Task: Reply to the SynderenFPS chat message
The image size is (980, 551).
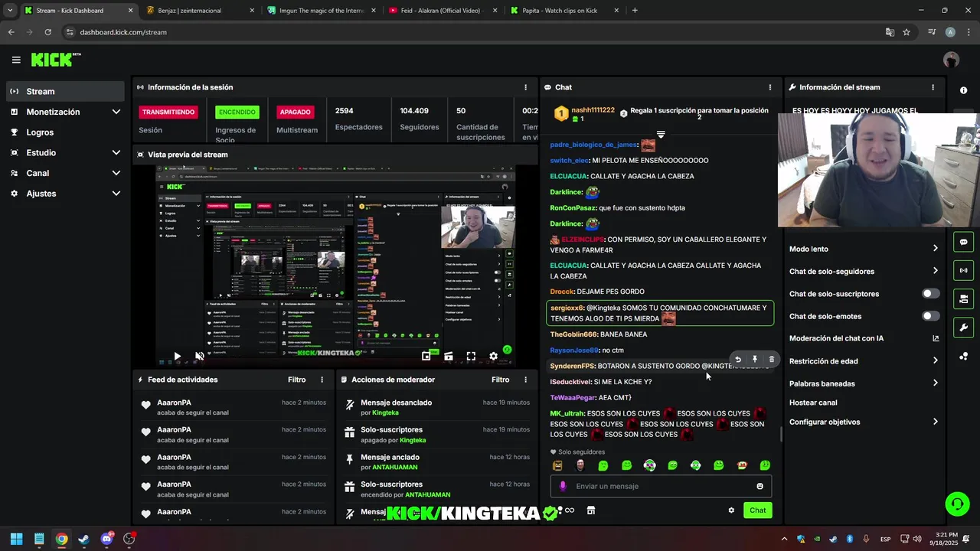Action: [x=738, y=360]
